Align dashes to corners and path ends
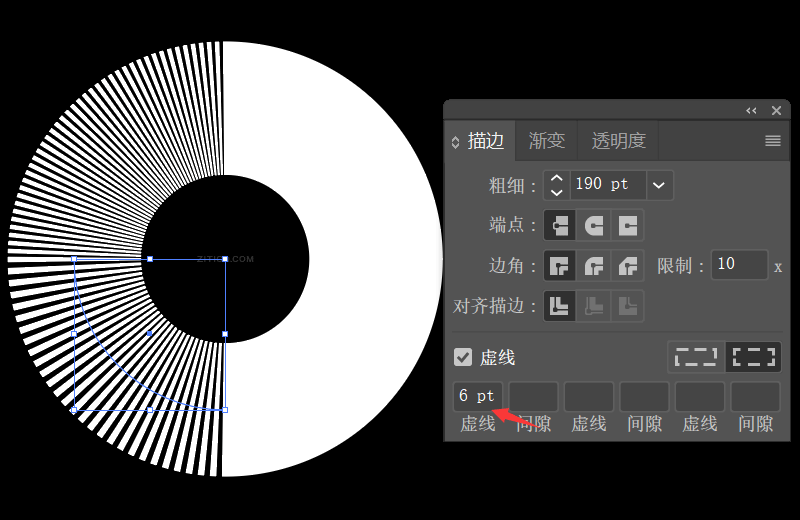 [x=754, y=357]
